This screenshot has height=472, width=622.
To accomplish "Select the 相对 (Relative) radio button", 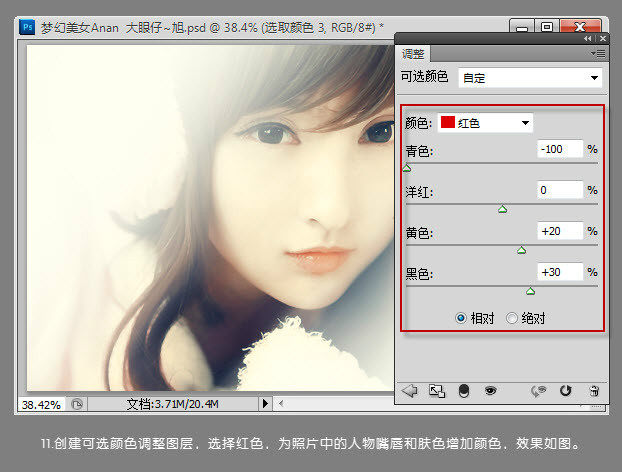I will coord(461,318).
